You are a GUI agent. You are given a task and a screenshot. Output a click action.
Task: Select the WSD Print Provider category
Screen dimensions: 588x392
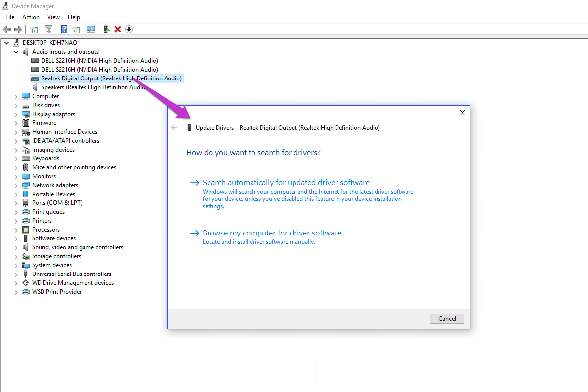tap(57, 292)
